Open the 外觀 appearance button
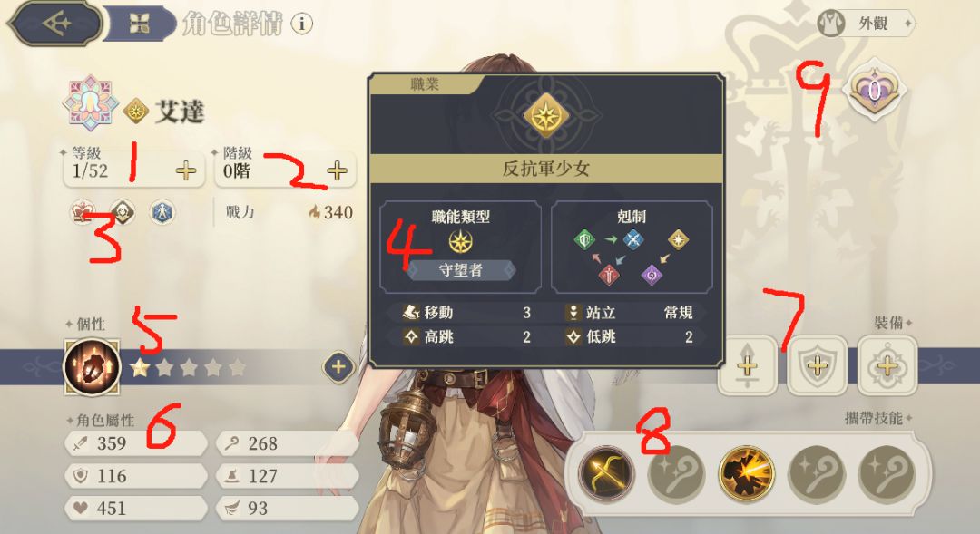The width and height of the screenshot is (980, 534). point(867,24)
